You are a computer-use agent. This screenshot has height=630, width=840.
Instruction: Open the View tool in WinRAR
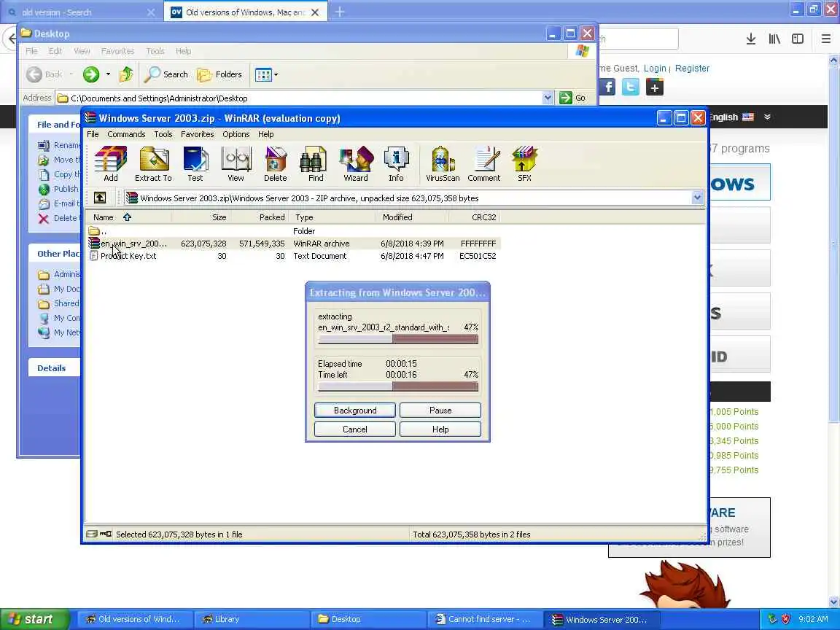pyautogui.click(x=236, y=164)
